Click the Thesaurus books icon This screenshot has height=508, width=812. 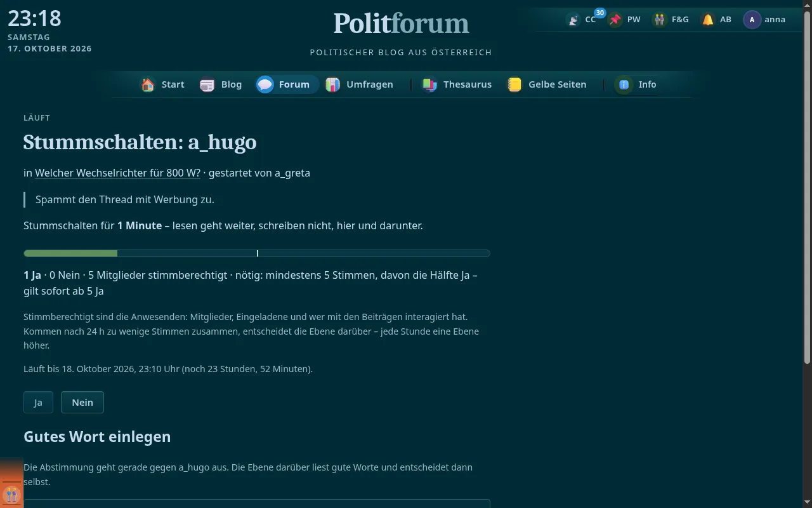coord(429,84)
